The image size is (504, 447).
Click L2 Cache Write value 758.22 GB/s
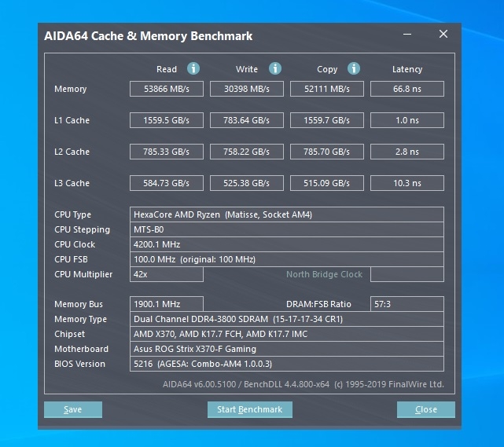(x=247, y=152)
